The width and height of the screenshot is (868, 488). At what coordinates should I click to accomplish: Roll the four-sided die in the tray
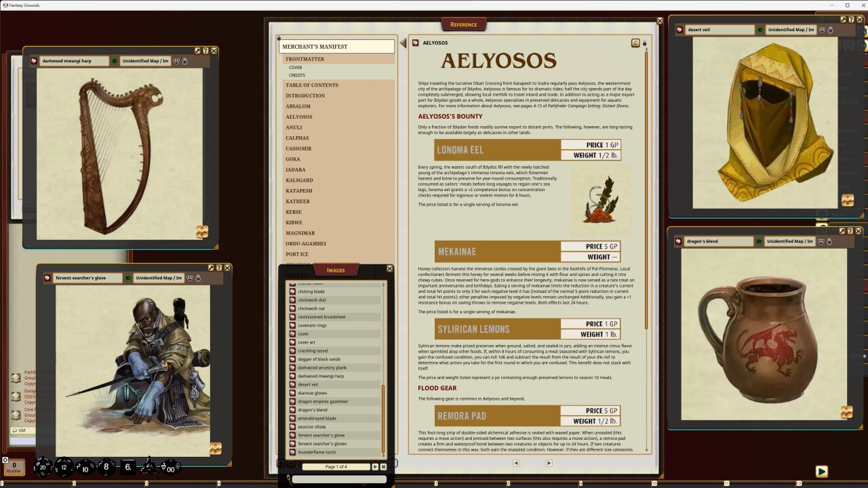pos(150,467)
